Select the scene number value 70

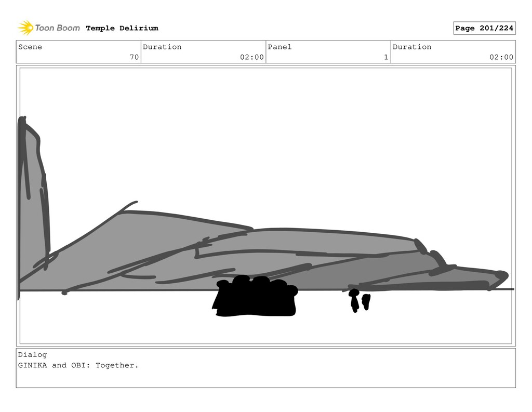(135, 57)
